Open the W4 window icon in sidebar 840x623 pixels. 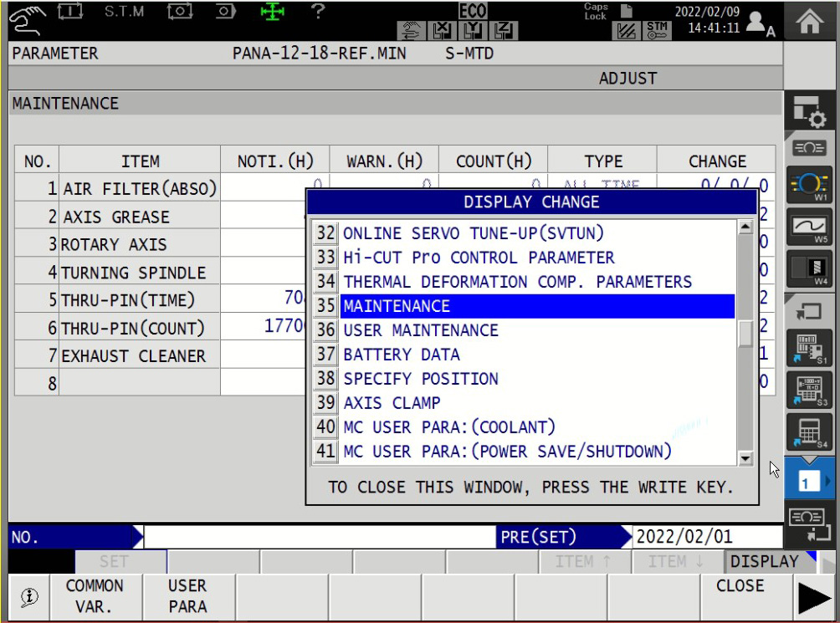(x=810, y=269)
